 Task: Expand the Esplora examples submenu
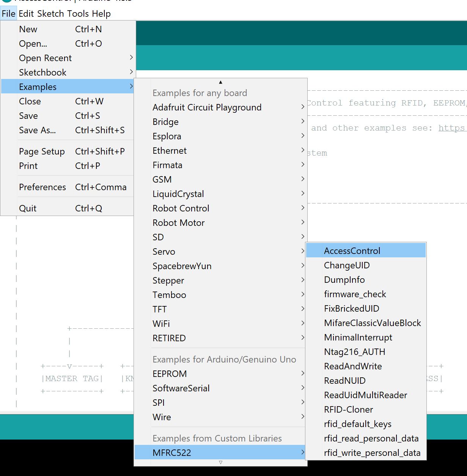tap(220, 136)
